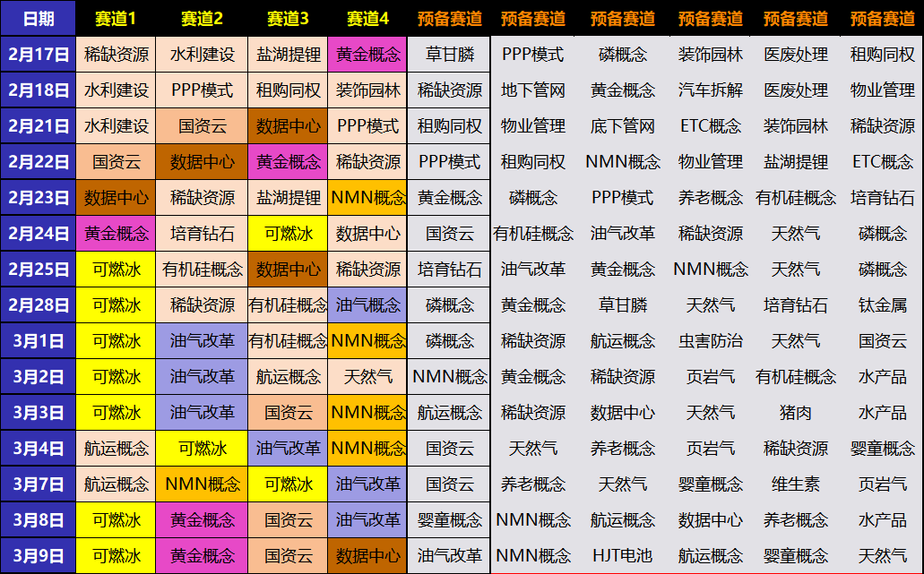Click 养老概念 in the 3月4日 row
The image size is (924, 574).
point(622,449)
